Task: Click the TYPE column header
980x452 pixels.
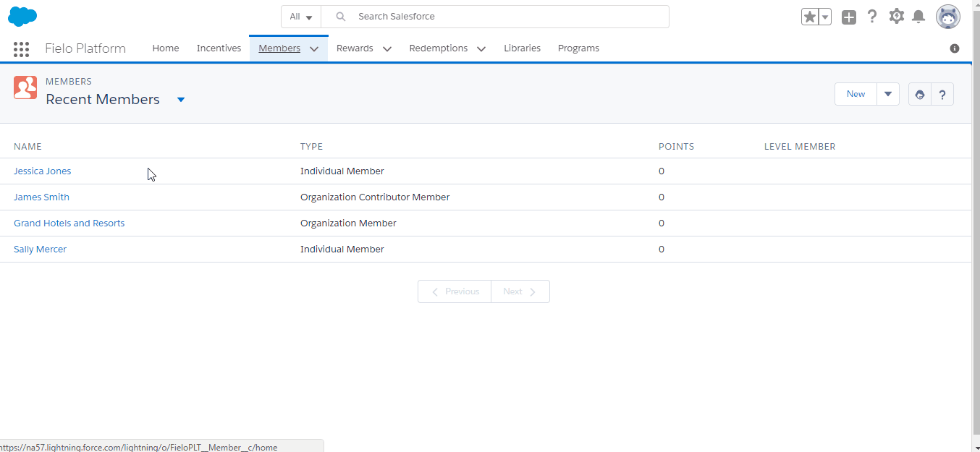Action: point(311,147)
